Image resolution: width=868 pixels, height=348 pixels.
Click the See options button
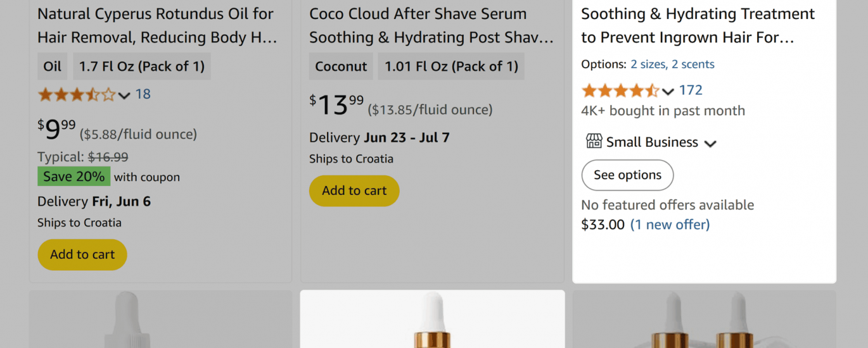pyautogui.click(x=627, y=175)
